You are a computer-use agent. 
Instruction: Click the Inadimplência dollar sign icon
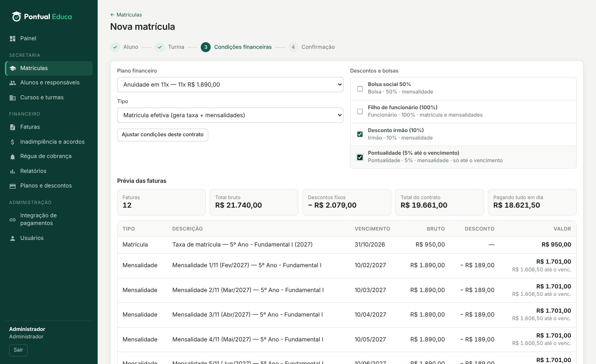coord(12,142)
